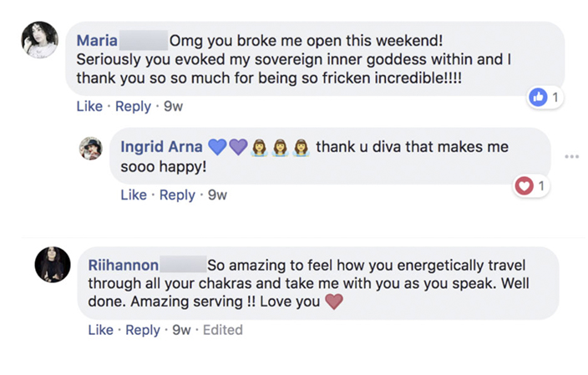Reply to Riihannon's comment
This screenshot has width=588, height=375.
(x=144, y=330)
